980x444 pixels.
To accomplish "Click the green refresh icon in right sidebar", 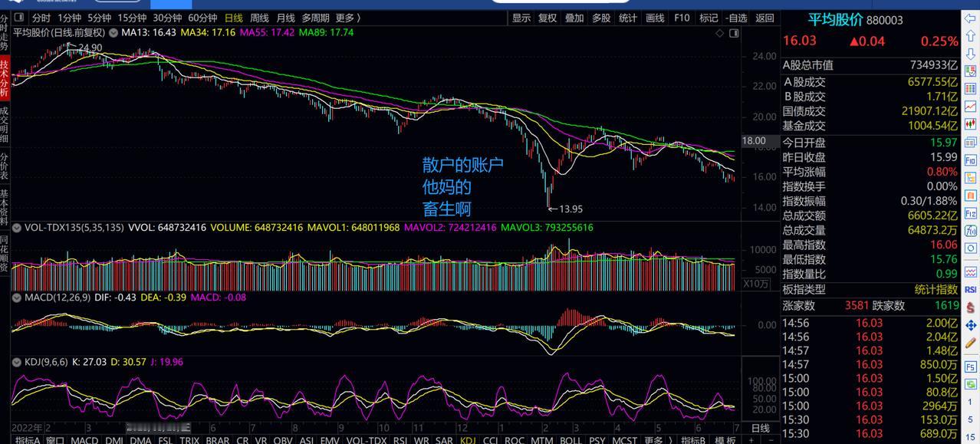I will click(x=970, y=383).
